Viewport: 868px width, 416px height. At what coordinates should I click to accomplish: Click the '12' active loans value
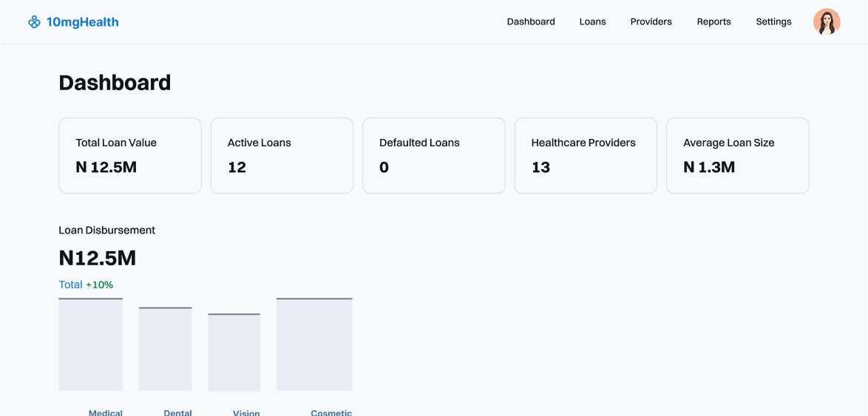click(237, 167)
